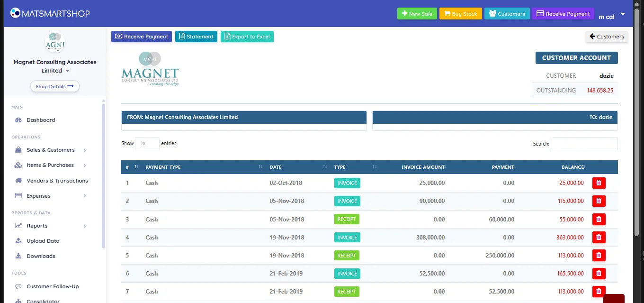Expand the Reports submenu chevron
The width and height of the screenshot is (644, 303).
(x=85, y=226)
